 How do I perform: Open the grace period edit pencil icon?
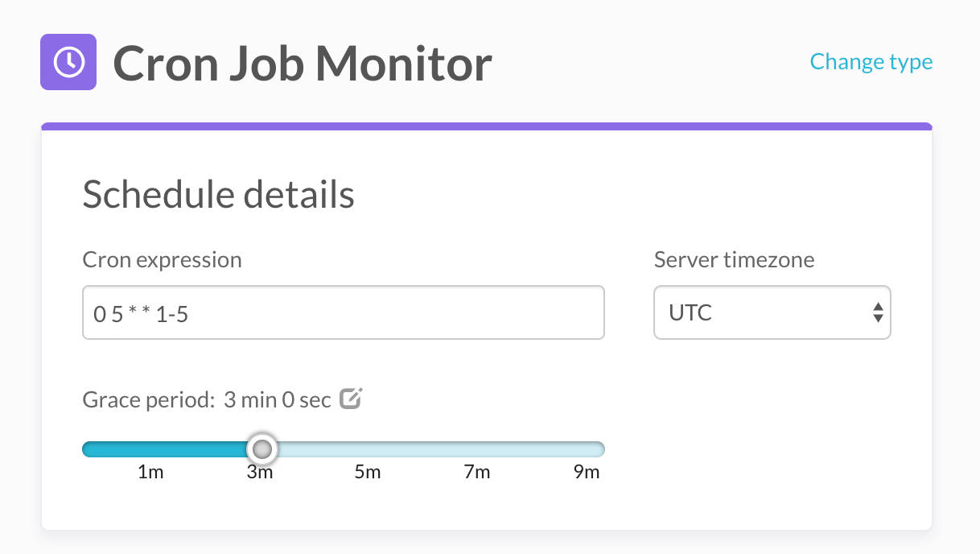tap(351, 398)
